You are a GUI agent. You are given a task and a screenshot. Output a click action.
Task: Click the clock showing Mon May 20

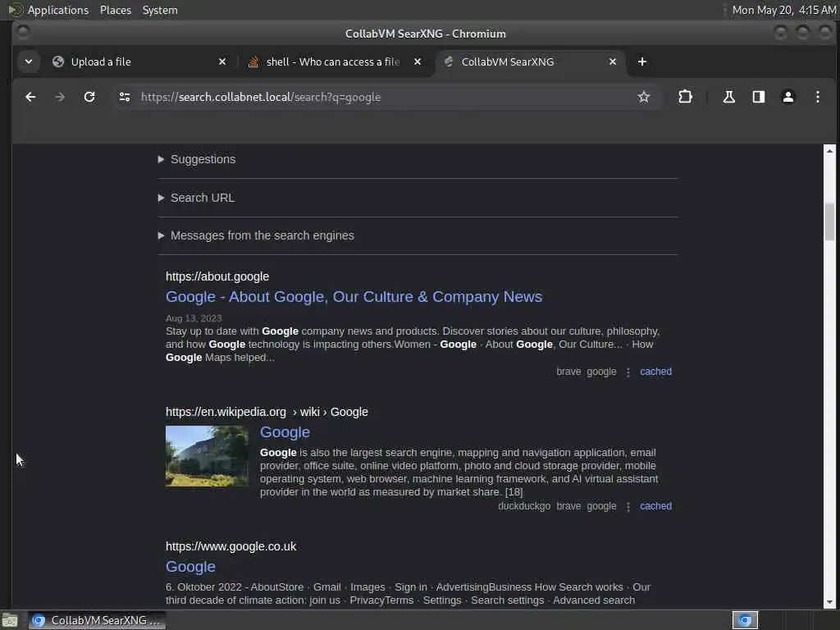point(783,10)
